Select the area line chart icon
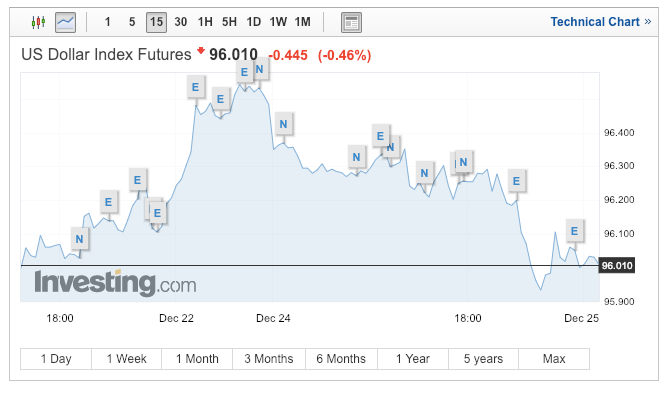The width and height of the screenshot is (669, 394). (x=65, y=22)
